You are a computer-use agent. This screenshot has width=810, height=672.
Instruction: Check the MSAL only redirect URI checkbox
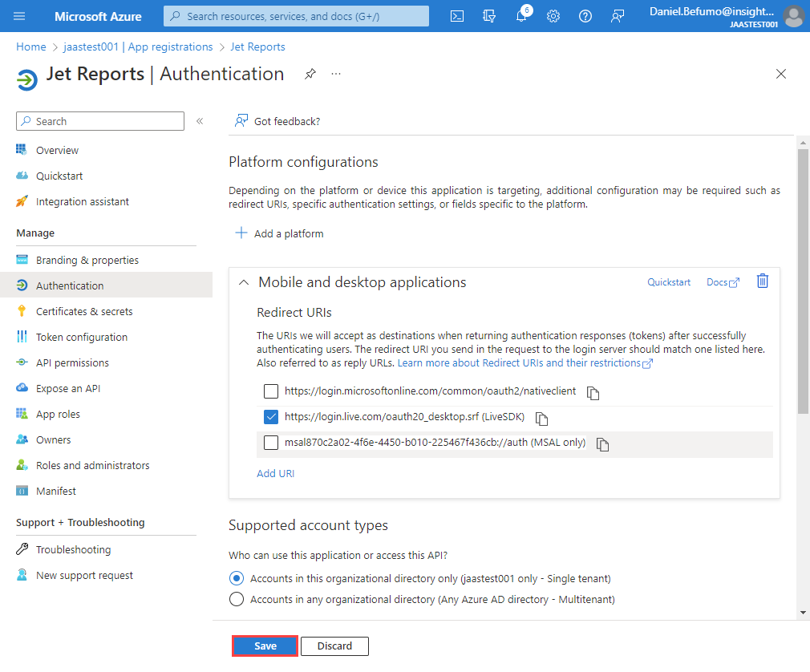[x=271, y=443]
